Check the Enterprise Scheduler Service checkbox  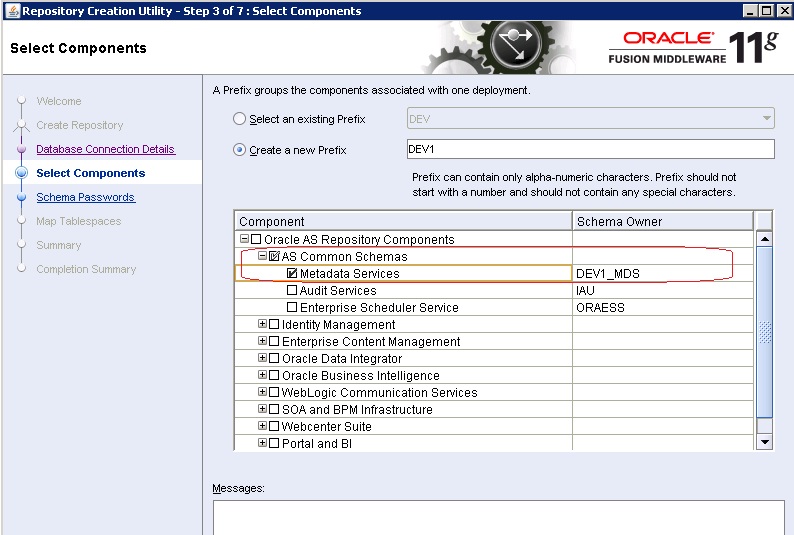[292, 307]
